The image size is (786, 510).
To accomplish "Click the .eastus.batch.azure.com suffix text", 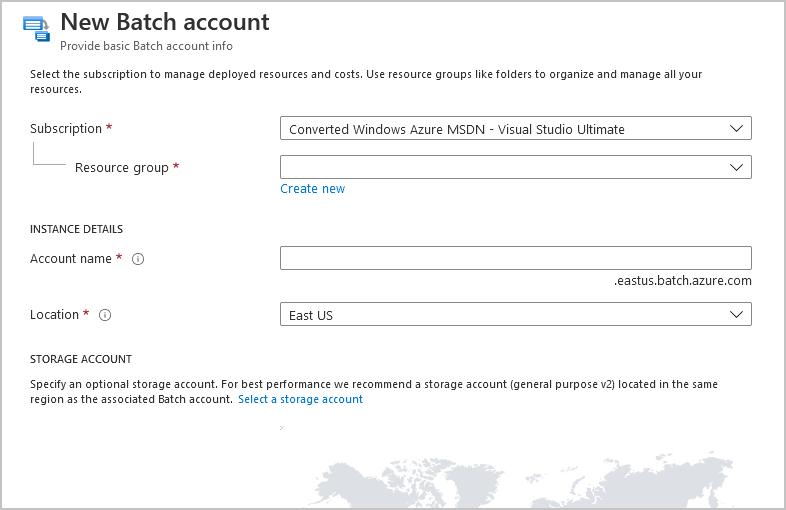I will 683,280.
